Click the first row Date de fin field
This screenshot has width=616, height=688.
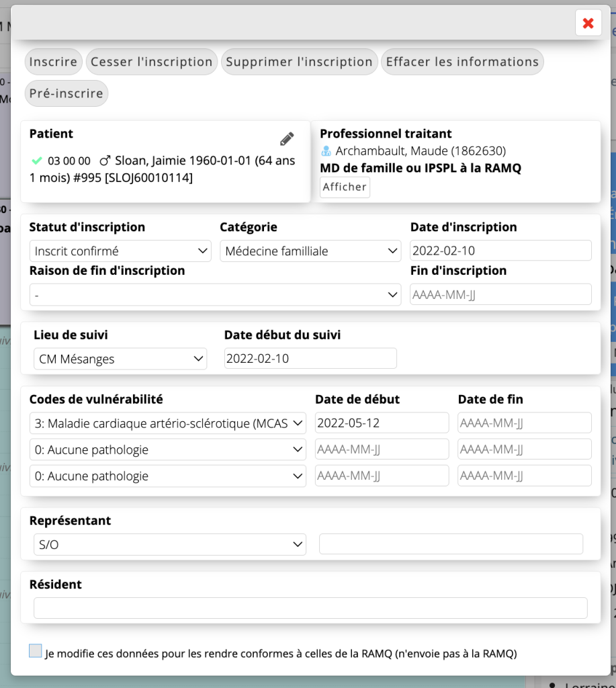click(x=525, y=423)
